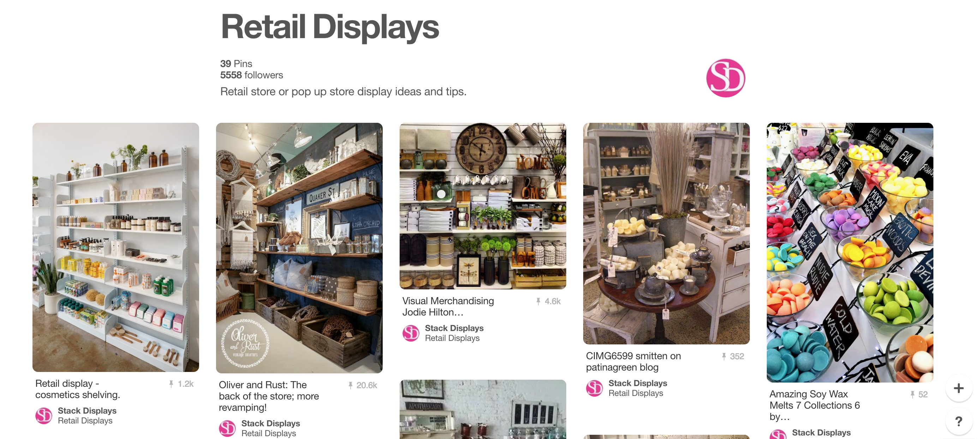Open the round table candle display image
This screenshot has height=439, width=980.
(x=666, y=234)
